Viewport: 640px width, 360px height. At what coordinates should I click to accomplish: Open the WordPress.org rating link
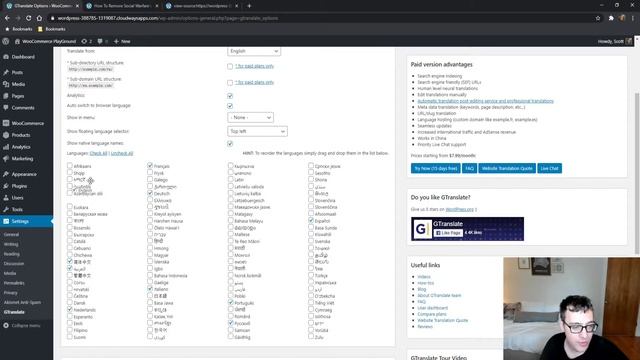pos(460,209)
